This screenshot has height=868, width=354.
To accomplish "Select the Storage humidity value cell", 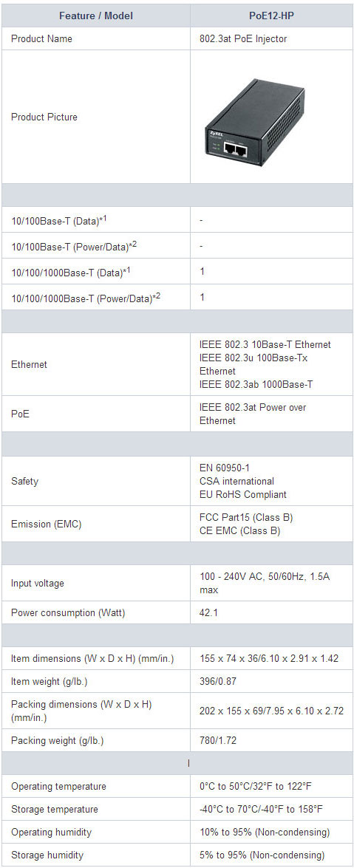I will pos(271,855).
